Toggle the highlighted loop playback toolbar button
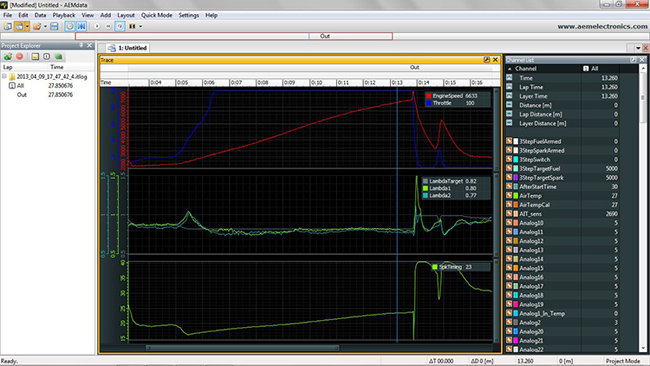 [x=120, y=26]
